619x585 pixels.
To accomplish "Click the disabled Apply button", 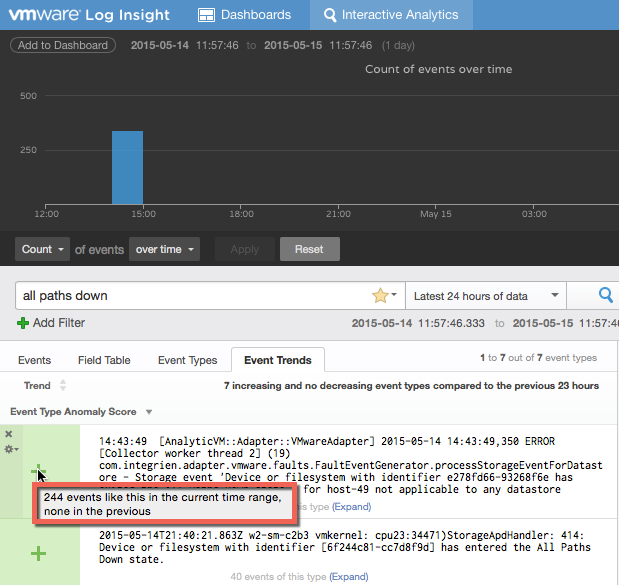I will pos(245,249).
